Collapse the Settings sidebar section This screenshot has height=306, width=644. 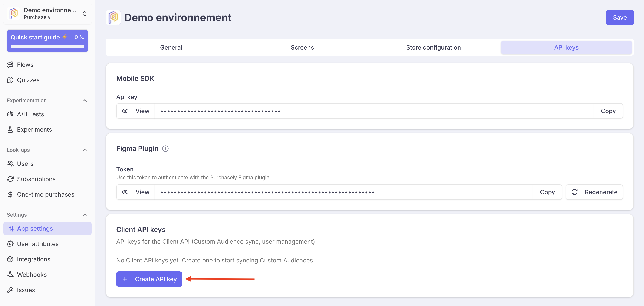point(85,215)
